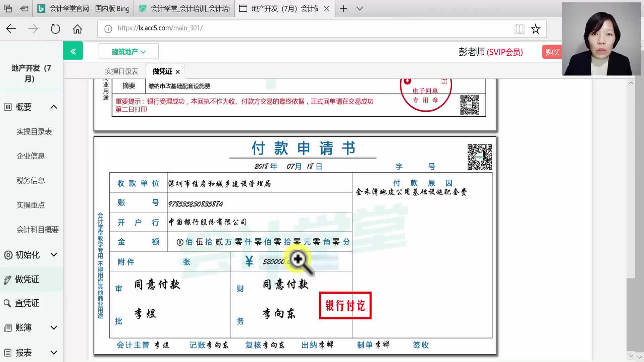
Task: Click the address bar URL field
Action: (x=235, y=28)
